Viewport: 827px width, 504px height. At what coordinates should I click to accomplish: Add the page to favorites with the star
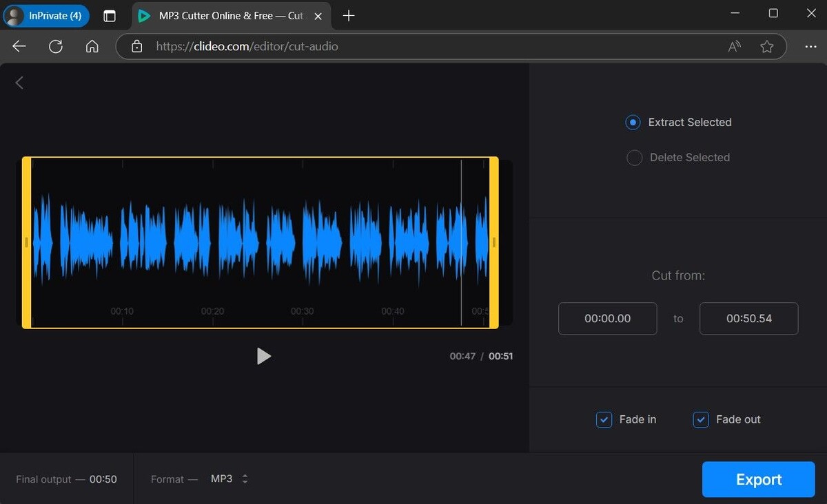click(x=766, y=46)
